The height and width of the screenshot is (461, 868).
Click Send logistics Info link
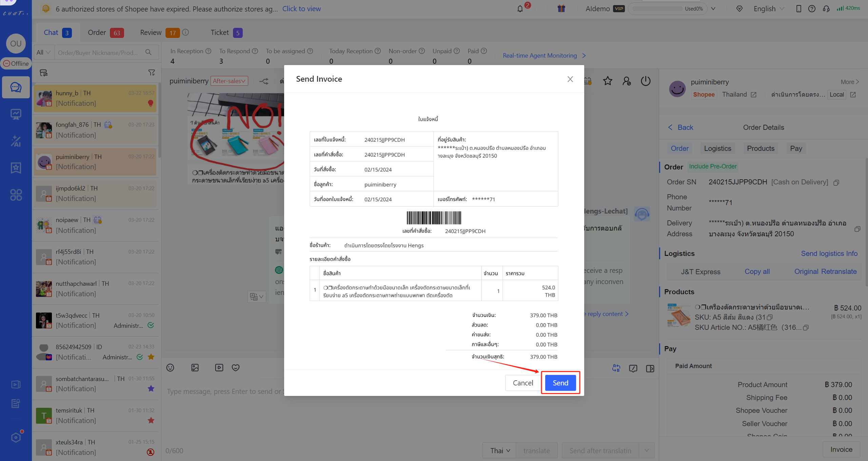pos(829,254)
